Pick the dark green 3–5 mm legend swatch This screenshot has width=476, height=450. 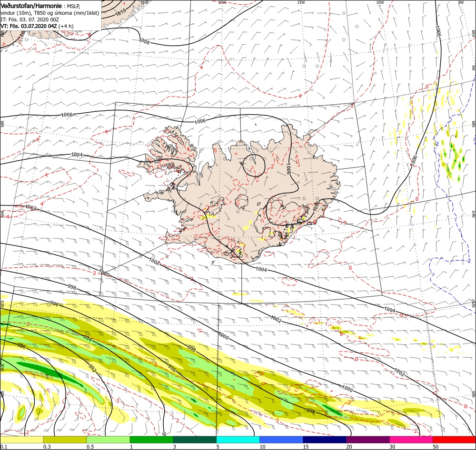click(195, 440)
